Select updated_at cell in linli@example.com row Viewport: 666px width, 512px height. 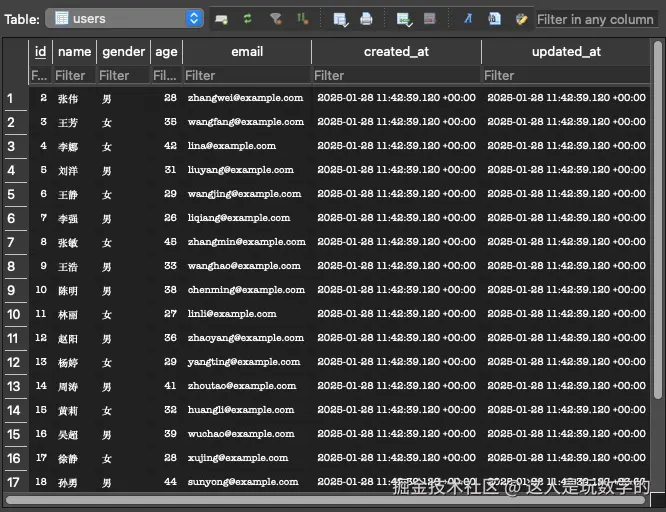(566, 314)
